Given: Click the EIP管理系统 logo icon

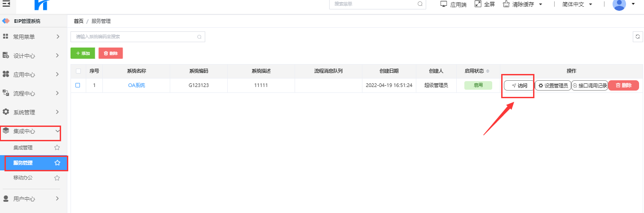Looking at the screenshot, I should tap(6, 21).
